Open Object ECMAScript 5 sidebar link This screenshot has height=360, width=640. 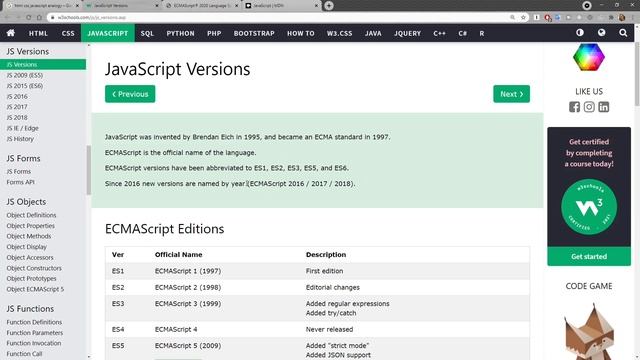pos(35,289)
